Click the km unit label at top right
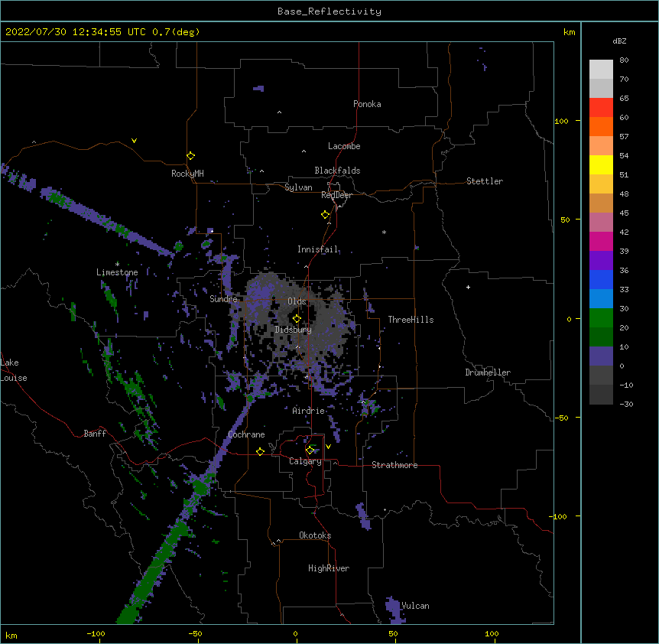659x644 pixels. pos(570,32)
